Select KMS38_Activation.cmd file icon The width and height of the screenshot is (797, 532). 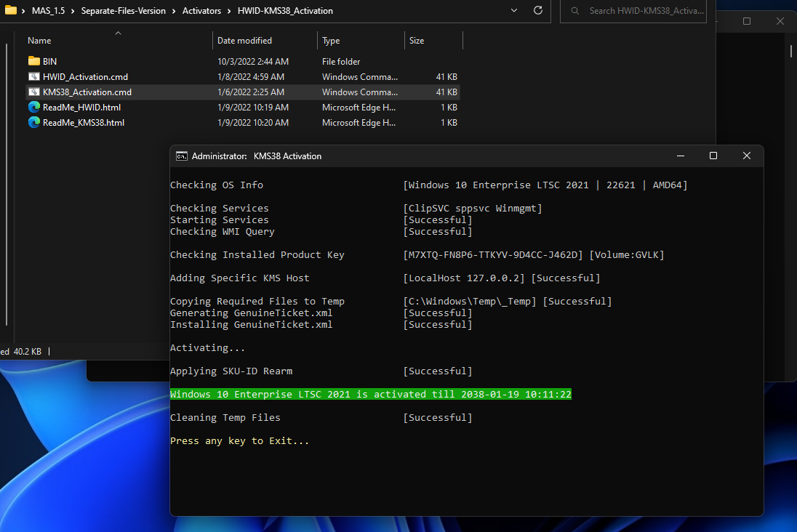34,92
